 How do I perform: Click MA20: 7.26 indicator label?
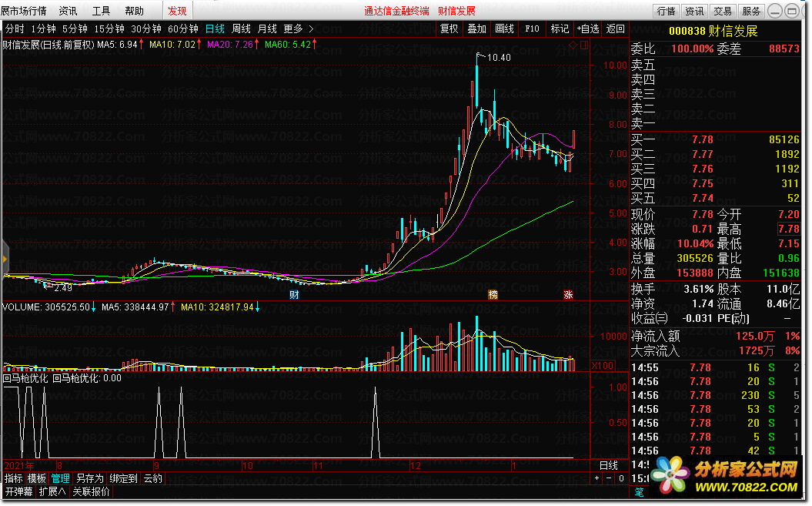(x=230, y=45)
